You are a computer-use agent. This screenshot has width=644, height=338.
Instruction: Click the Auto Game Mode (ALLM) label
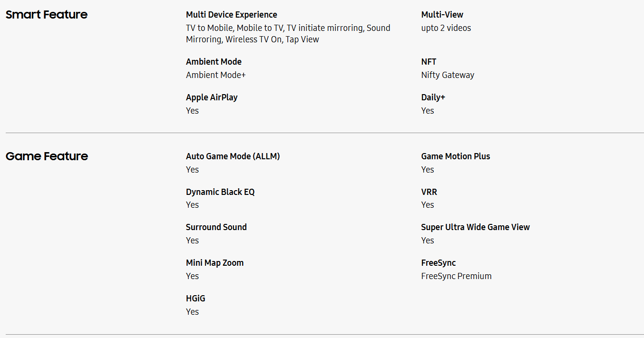[233, 156]
